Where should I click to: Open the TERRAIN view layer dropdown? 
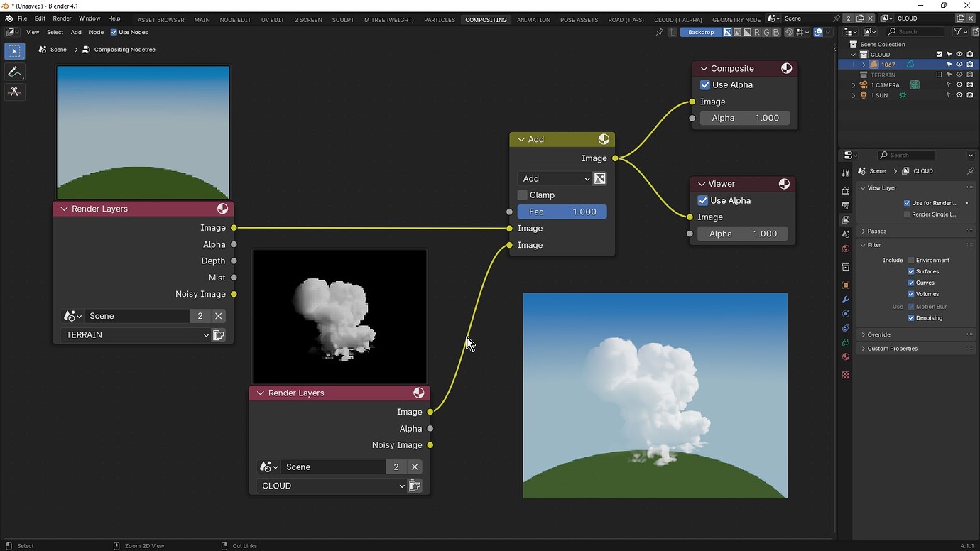pos(136,334)
